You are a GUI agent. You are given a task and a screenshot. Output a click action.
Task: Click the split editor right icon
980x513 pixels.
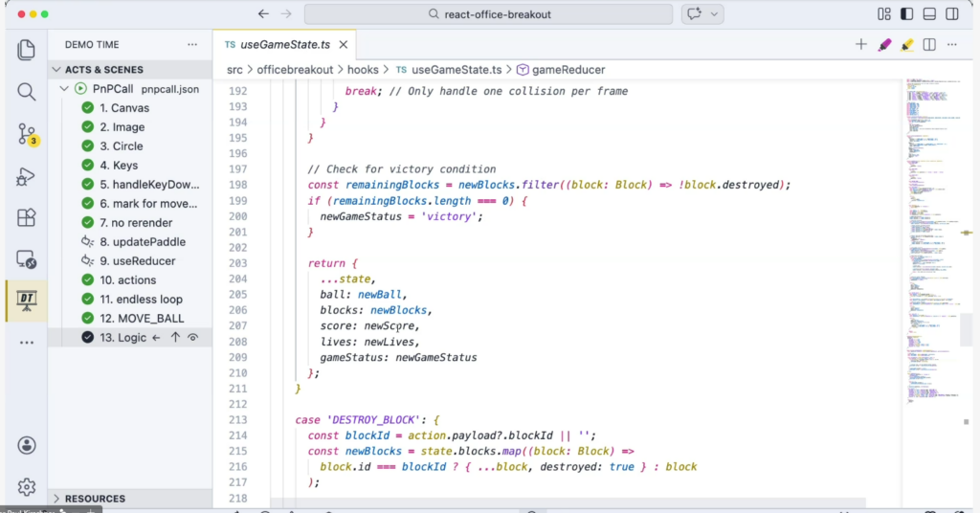pyautogui.click(x=929, y=45)
